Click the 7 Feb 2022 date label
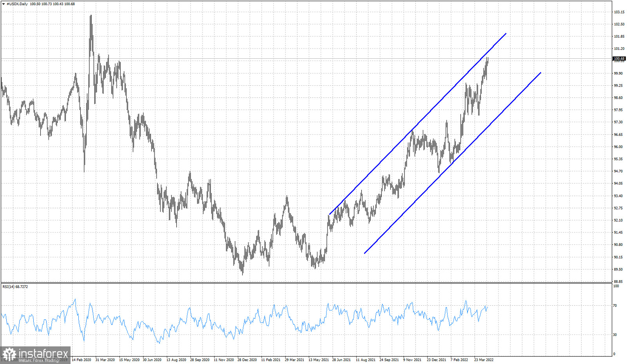627x364 pixels. pos(459,360)
